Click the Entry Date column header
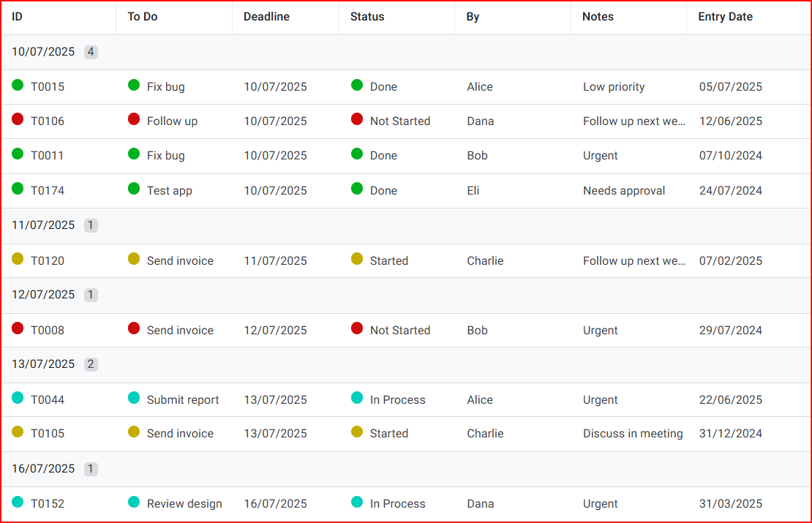 click(725, 17)
